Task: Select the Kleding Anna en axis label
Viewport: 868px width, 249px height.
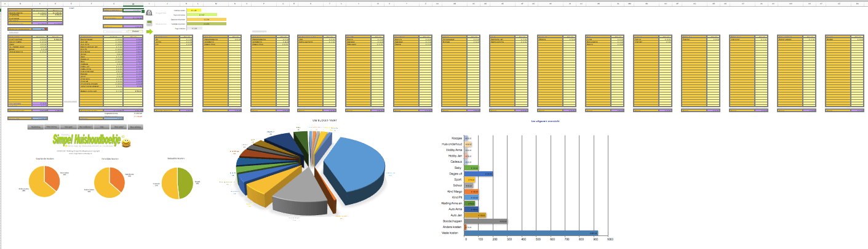Action: [452, 203]
